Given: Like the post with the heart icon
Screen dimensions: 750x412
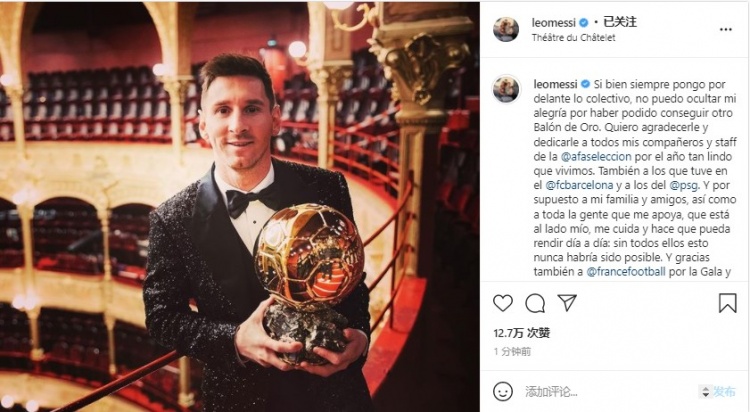Looking at the screenshot, I should pos(503,303).
